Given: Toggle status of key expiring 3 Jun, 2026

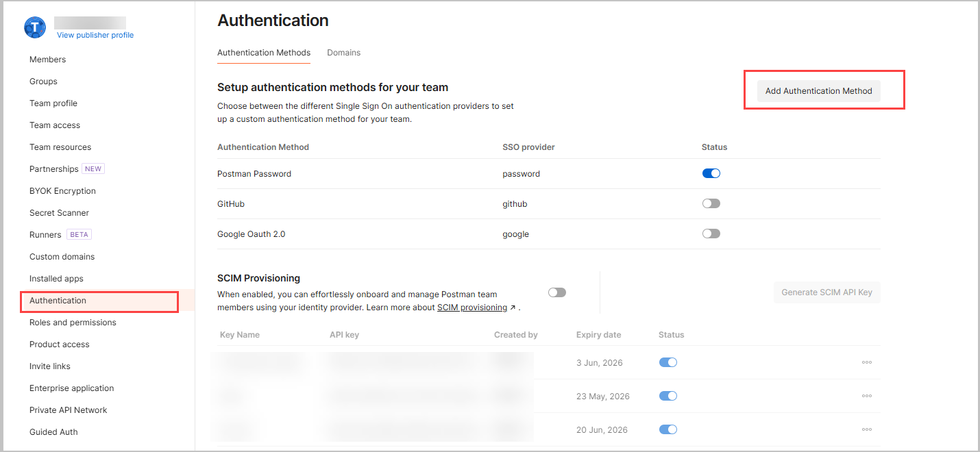Looking at the screenshot, I should 668,362.
